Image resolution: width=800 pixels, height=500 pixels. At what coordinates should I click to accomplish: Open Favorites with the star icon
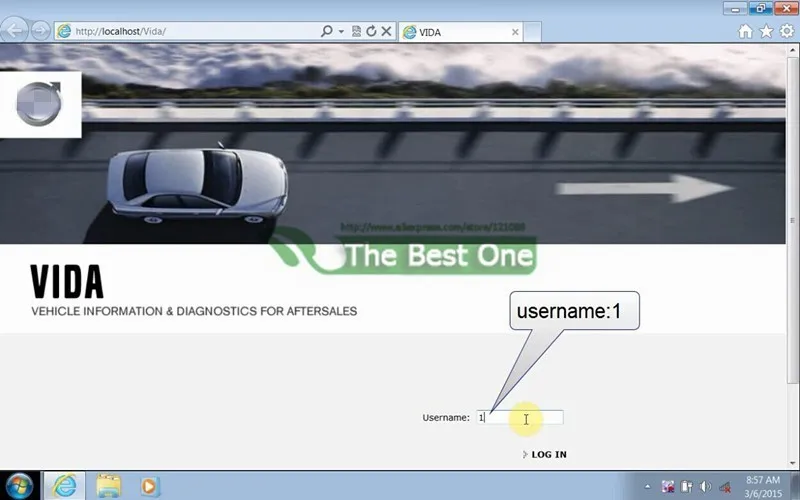point(766,32)
